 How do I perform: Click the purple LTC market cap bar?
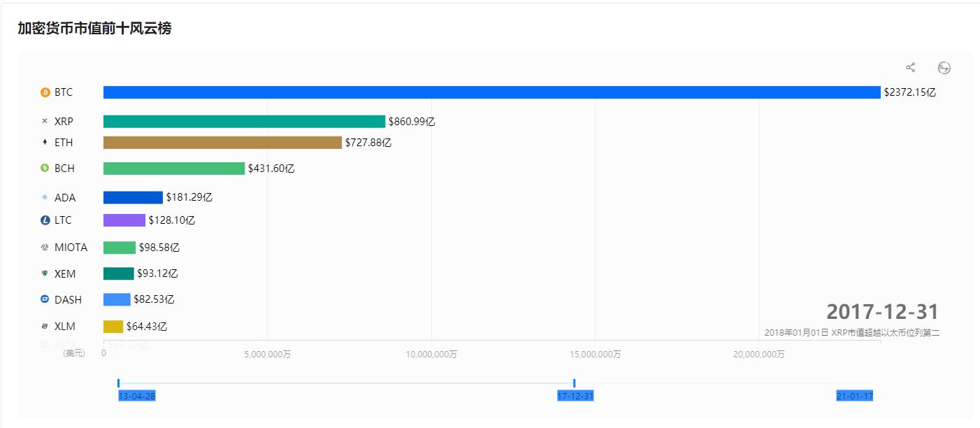point(124,220)
